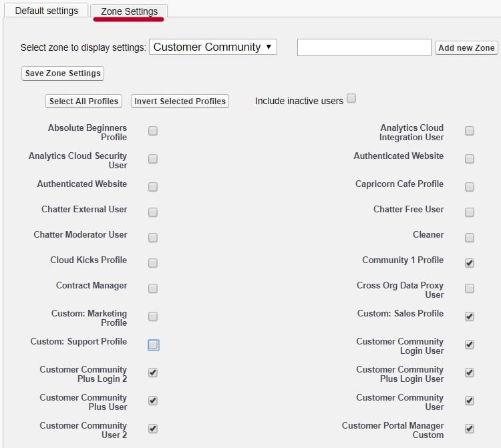Check the Cross Org Data Proxy User checkbox
Viewport: 501px width, 448px height.
click(470, 288)
